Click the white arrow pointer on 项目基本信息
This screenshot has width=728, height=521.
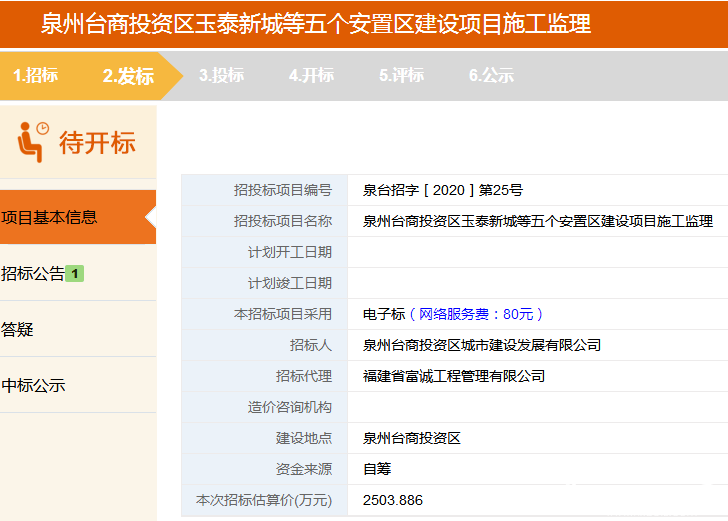pos(150,217)
